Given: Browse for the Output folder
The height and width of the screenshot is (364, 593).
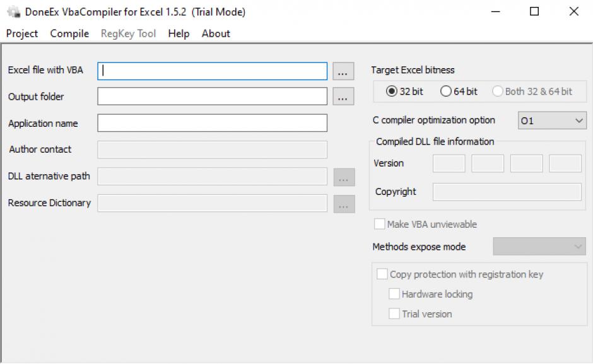Looking at the screenshot, I should (343, 97).
